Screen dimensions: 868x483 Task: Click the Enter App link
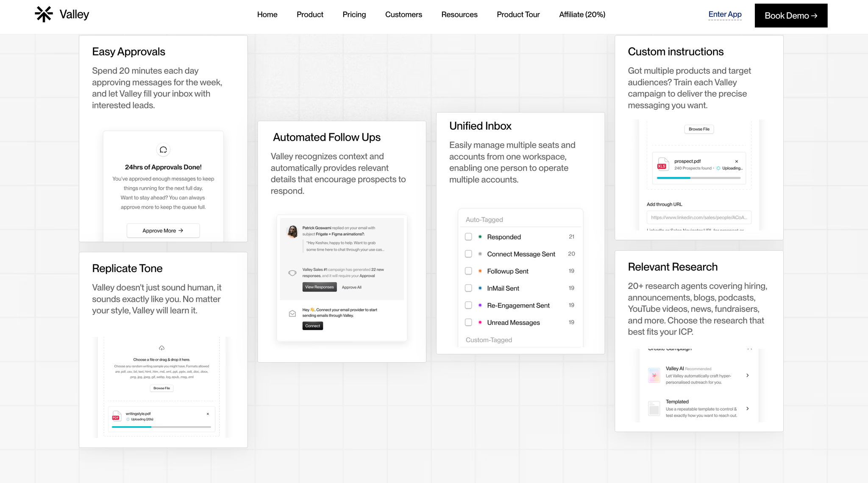click(725, 14)
